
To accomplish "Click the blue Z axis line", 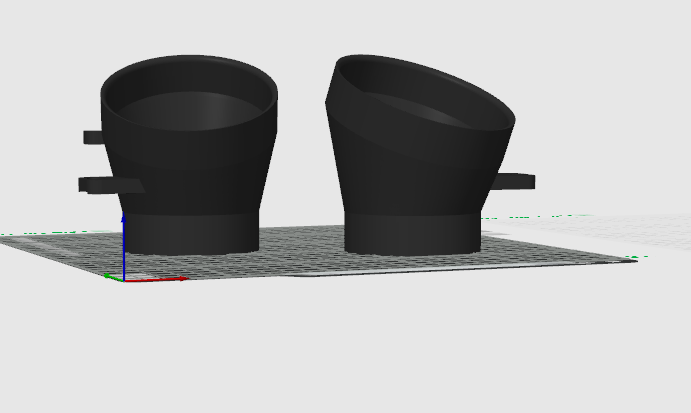I will 124,245.
